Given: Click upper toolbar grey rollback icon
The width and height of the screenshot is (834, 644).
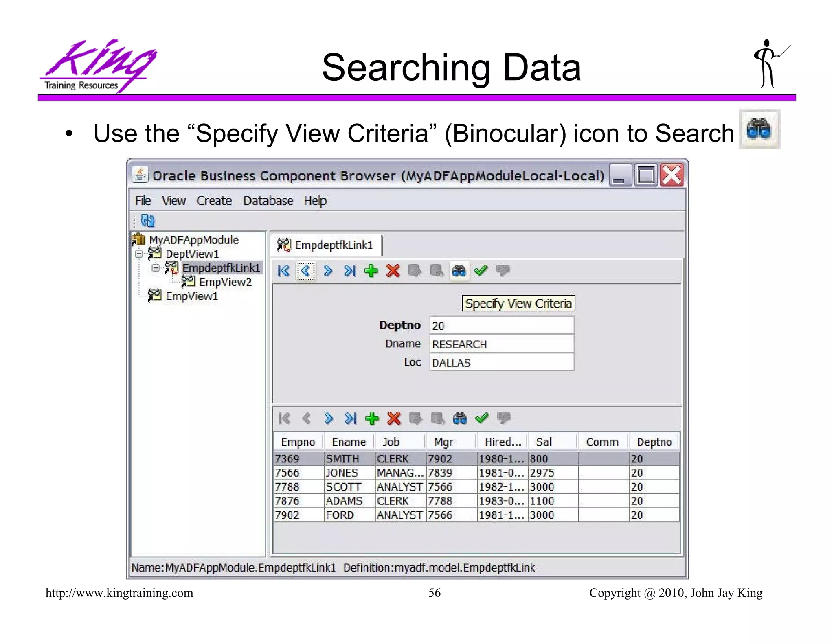Looking at the screenshot, I should click(503, 270).
